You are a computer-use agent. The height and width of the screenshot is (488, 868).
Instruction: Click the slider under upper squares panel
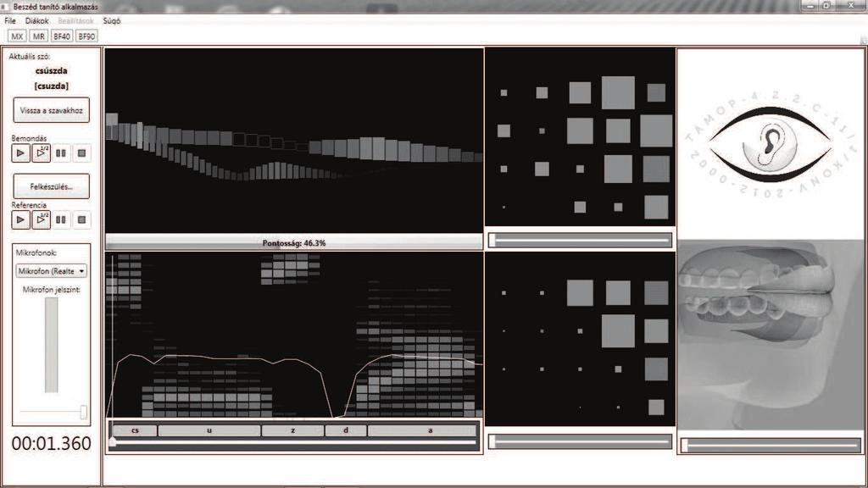tap(580, 240)
